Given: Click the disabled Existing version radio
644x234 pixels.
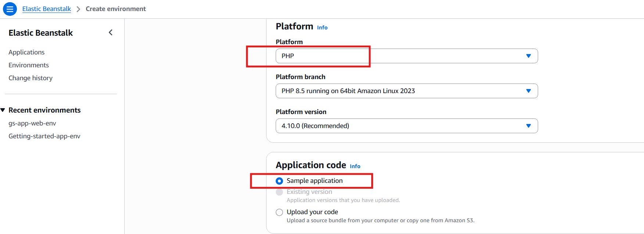Looking at the screenshot, I should click(x=279, y=192).
